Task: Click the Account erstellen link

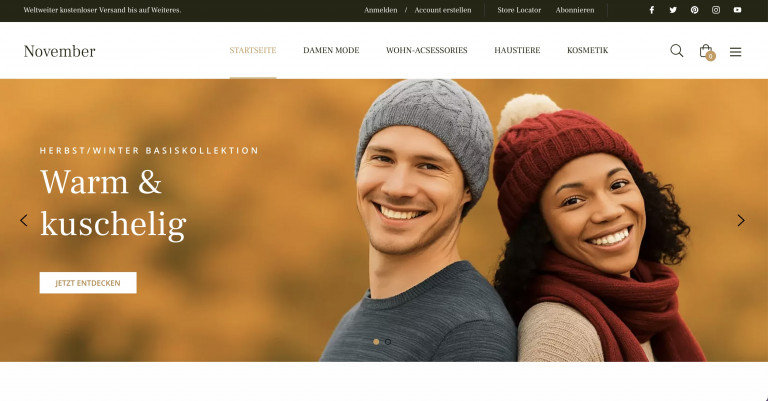Action: [x=443, y=10]
